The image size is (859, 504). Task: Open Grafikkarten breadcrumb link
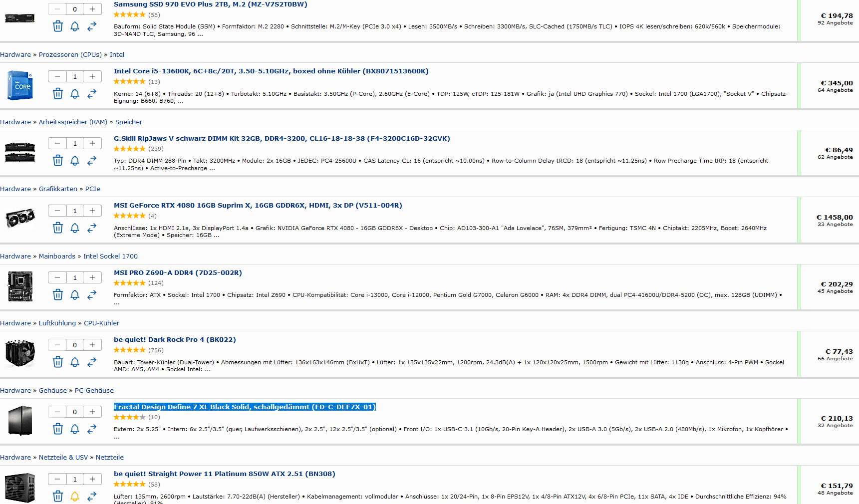(x=58, y=189)
